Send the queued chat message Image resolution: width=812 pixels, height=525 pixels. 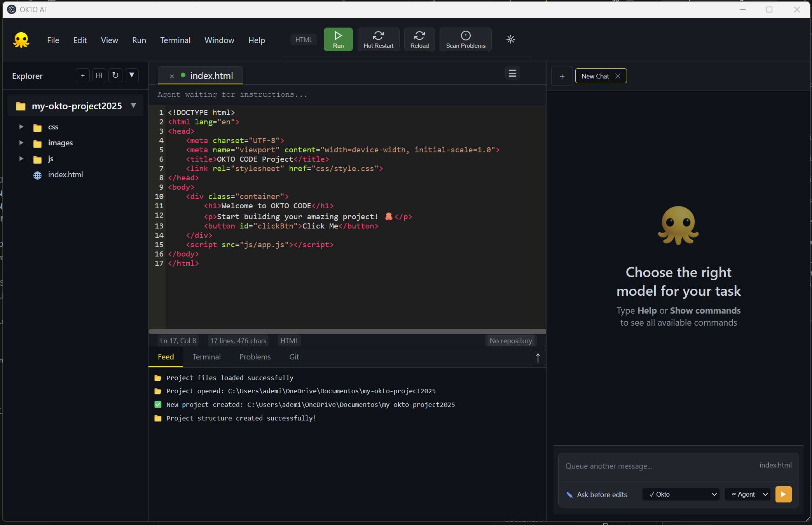coord(784,494)
